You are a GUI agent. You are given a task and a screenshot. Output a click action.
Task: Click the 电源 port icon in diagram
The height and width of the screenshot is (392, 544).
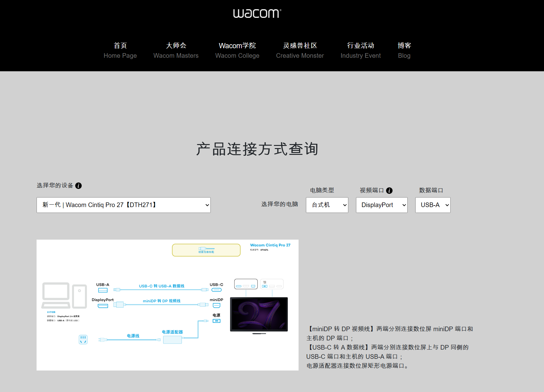click(217, 321)
